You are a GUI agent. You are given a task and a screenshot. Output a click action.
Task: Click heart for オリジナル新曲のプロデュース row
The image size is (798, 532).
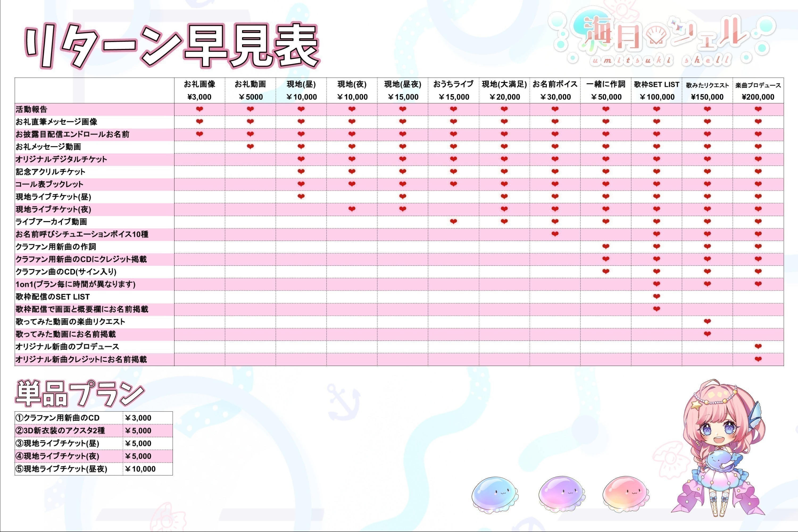click(758, 346)
